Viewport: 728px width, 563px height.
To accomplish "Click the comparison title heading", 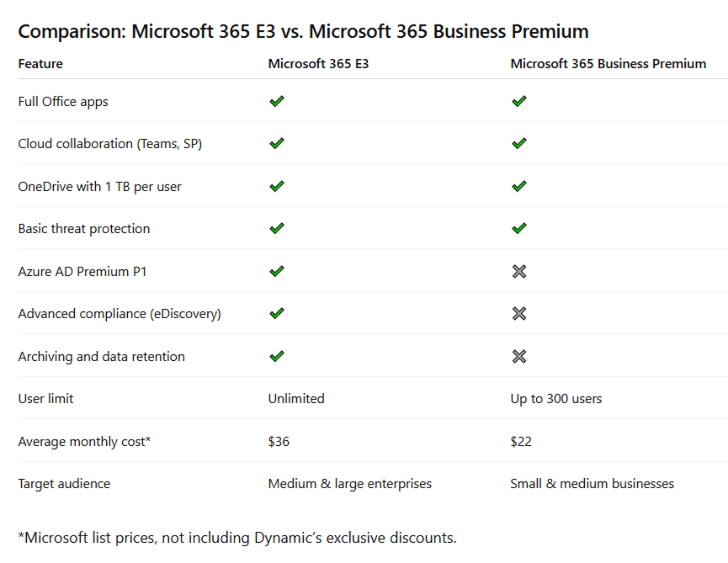I will tap(303, 32).
